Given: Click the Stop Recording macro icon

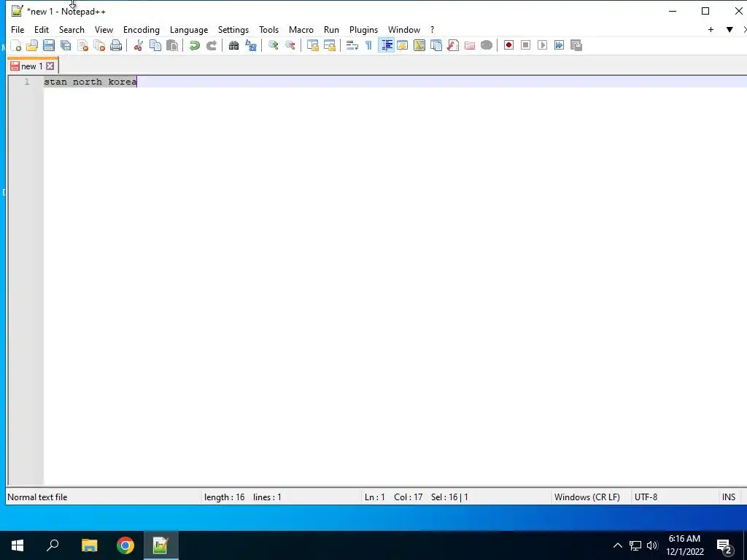Looking at the screenshot, I should (x=525, y=45).
